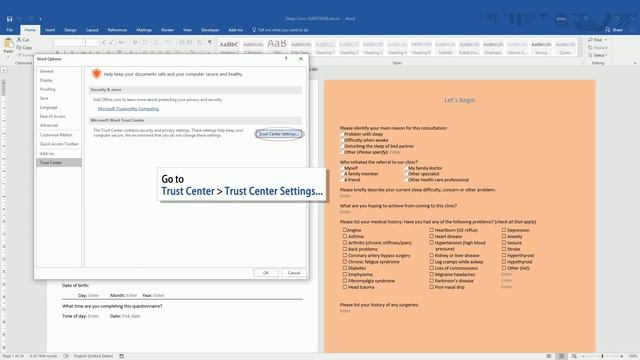
Task: Open the font name combo box
Action: point(69,42)
